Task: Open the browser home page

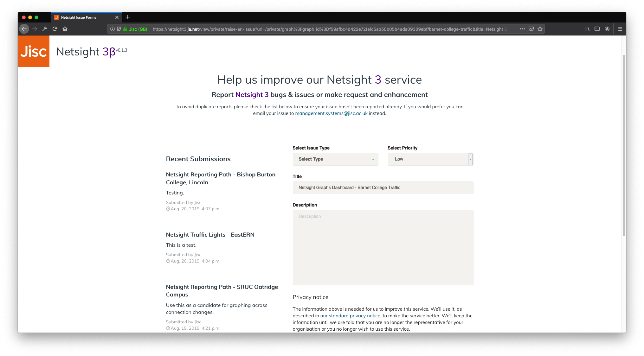Action: 65,29
